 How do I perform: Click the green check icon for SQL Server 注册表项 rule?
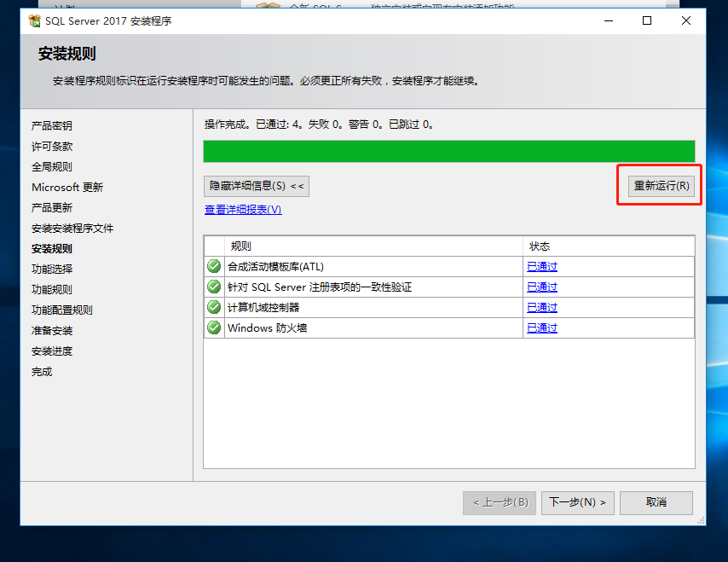point(214,287)
